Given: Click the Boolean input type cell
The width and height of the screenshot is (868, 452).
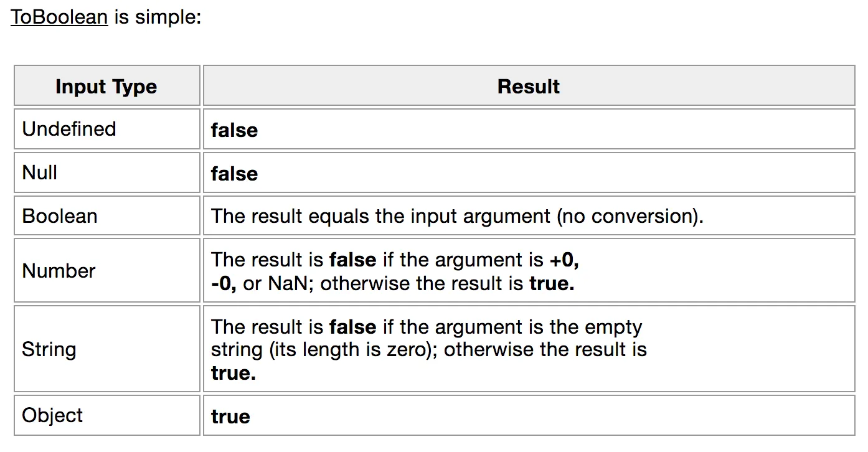Looking at the screenshot, I should coord(106,216).
